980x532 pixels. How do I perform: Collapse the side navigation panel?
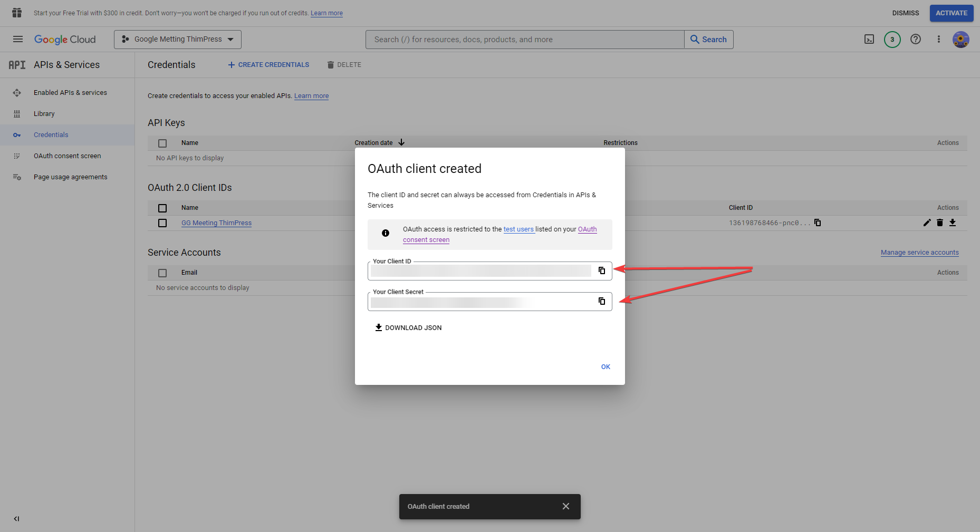point(17,519)
